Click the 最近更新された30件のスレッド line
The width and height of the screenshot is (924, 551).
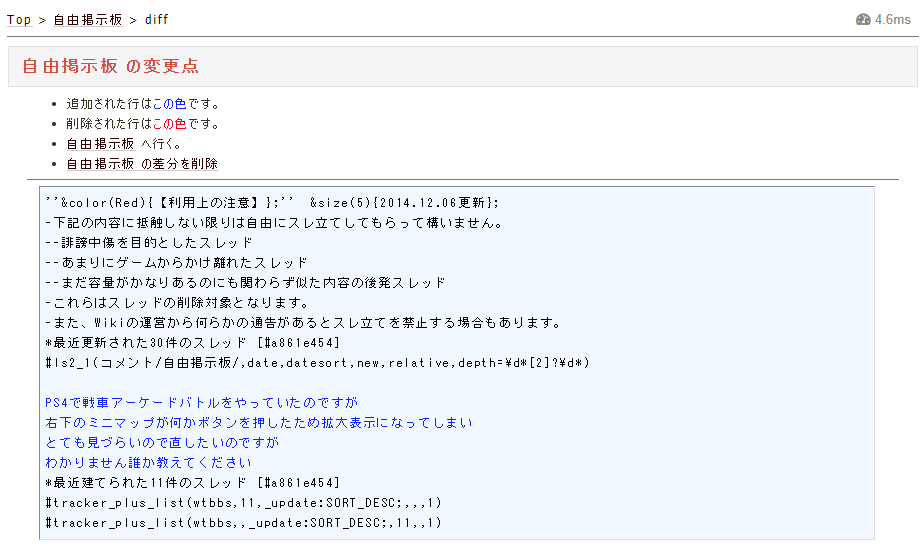(x=193, y=342)
